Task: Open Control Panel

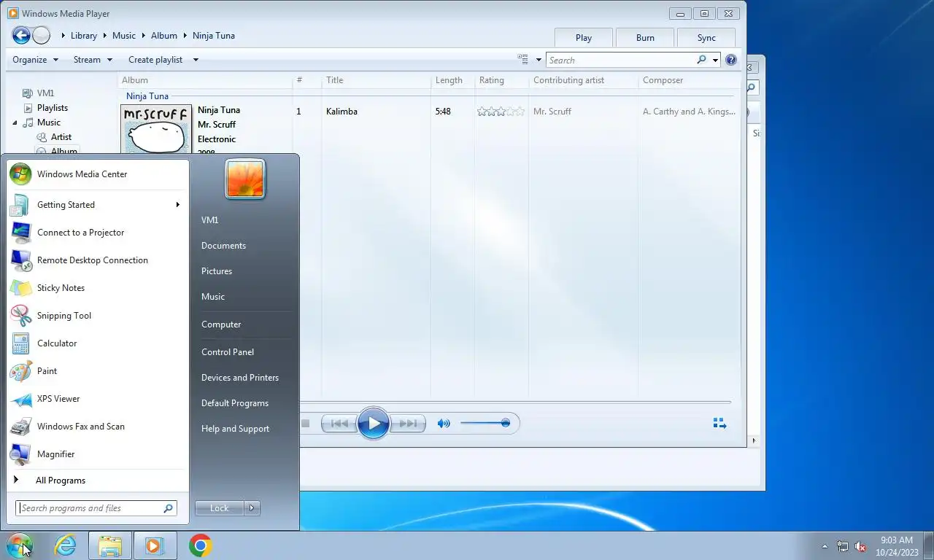Action: (228, 352)
